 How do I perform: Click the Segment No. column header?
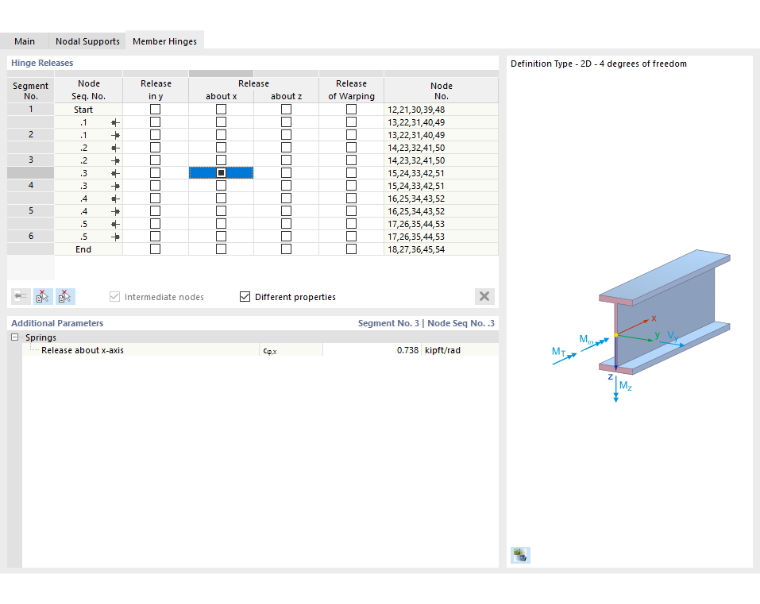coord(31,91)
